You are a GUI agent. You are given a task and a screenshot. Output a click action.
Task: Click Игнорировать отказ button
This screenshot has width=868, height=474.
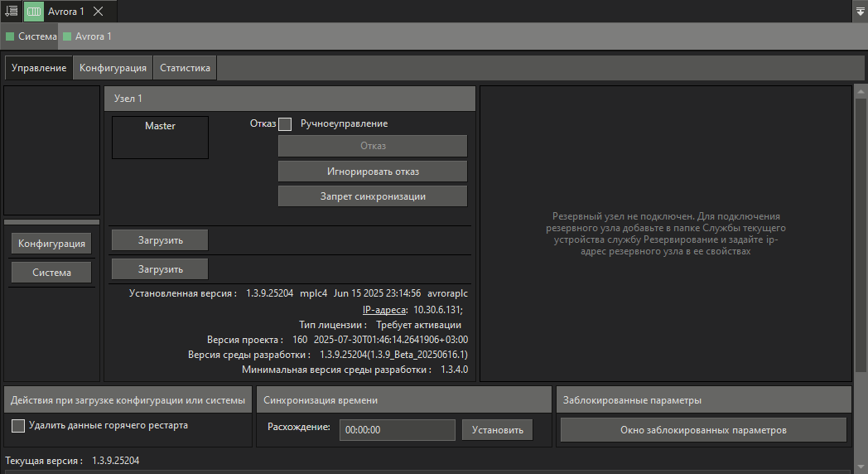[x=373, y=171]
